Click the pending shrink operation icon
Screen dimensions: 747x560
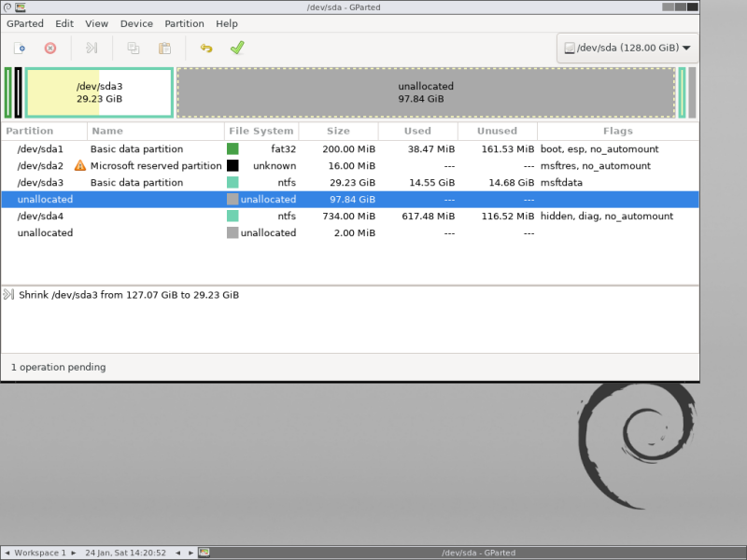click(x=8, y=295)
